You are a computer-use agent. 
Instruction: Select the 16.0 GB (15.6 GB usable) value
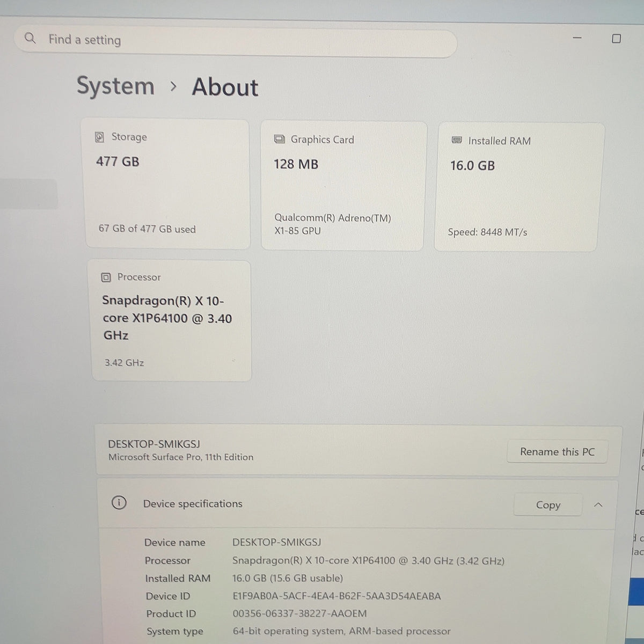(288, 578)
